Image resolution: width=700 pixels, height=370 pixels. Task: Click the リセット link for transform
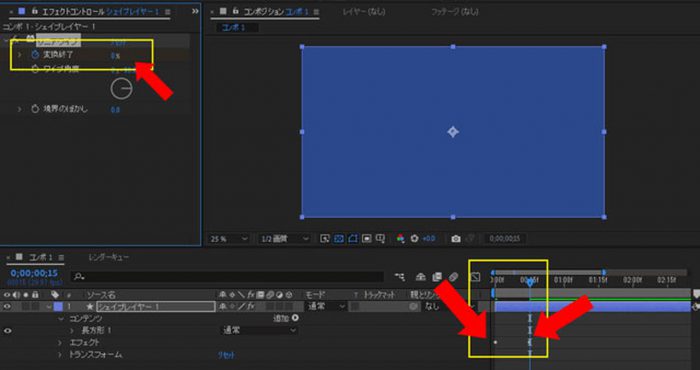point(226,355)
